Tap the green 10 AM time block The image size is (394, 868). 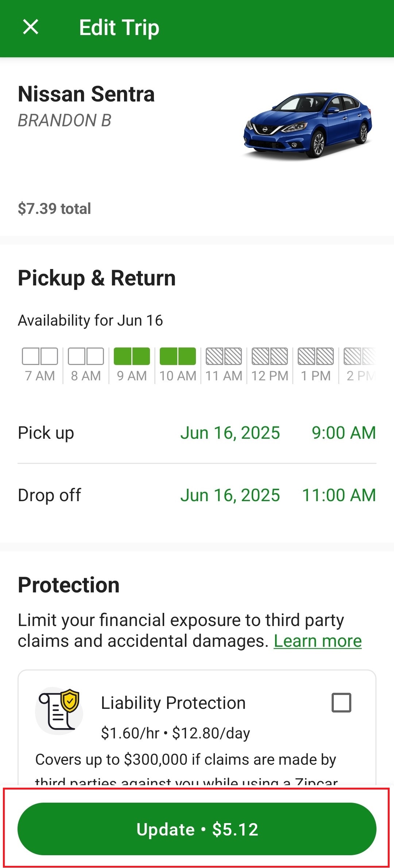pos(178,357)
